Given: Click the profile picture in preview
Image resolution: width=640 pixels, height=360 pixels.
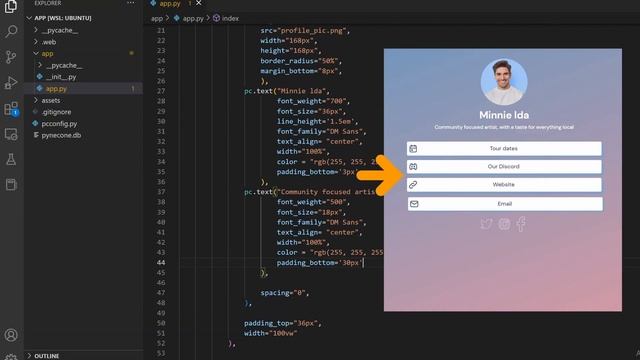Looking at the screenshot, I should (504, 82).
